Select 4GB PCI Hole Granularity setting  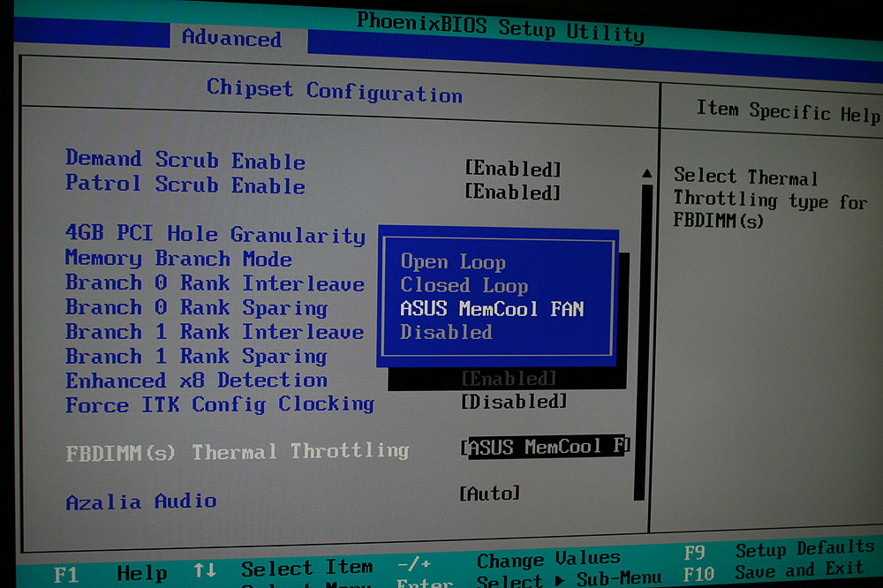click(215, 235)
